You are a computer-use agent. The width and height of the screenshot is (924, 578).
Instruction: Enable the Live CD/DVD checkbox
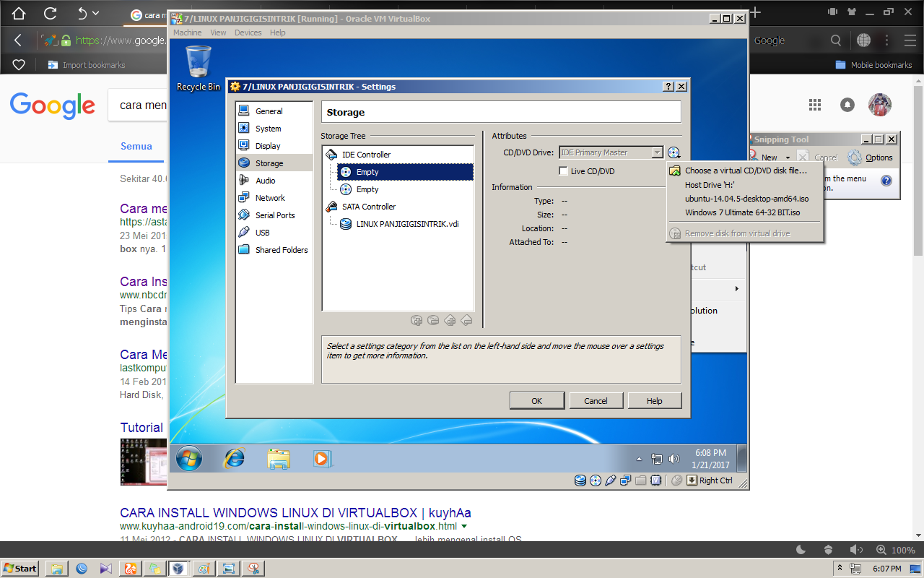564,171
